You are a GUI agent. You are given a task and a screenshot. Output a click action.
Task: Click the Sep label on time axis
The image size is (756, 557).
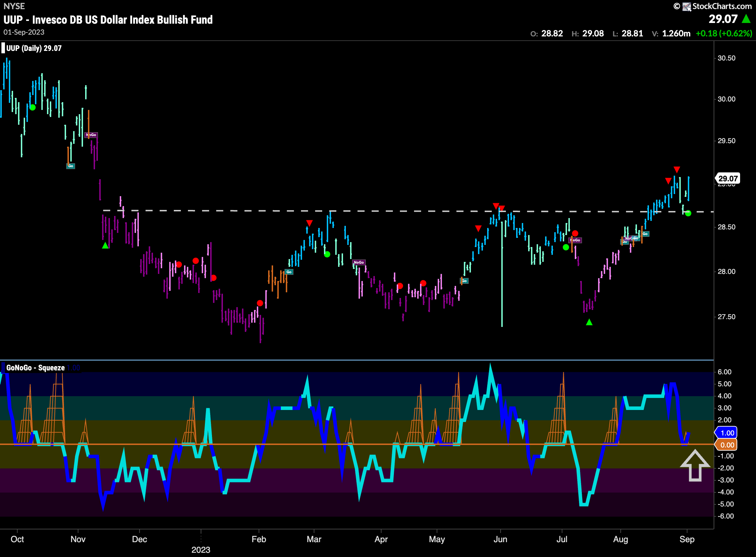click(687, 539)
